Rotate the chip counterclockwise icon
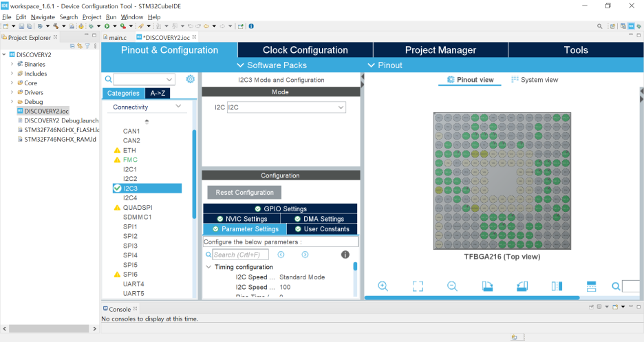Viewport: 644px width, 342px height. coord(522,286)
